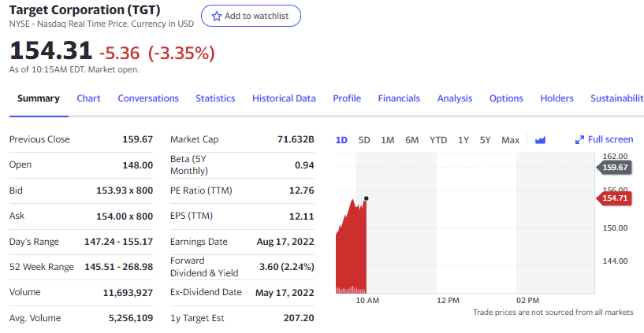Click the chart's current price dot marker
The image size is (644, 333).
pos(367,198)
